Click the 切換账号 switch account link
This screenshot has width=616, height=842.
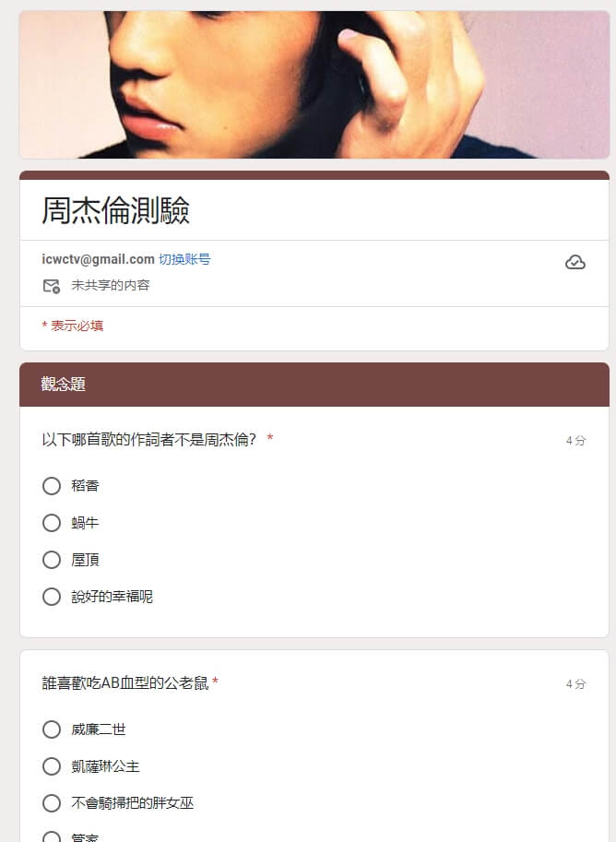pyautogui.click(x=184, y=259)
